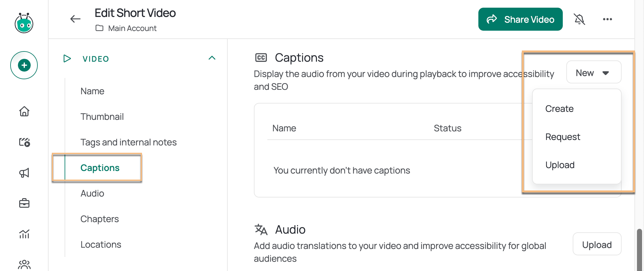Open the analytics chart icon in sidebar
This screenshot has width=644, height=271.
[x=24, y=234]
